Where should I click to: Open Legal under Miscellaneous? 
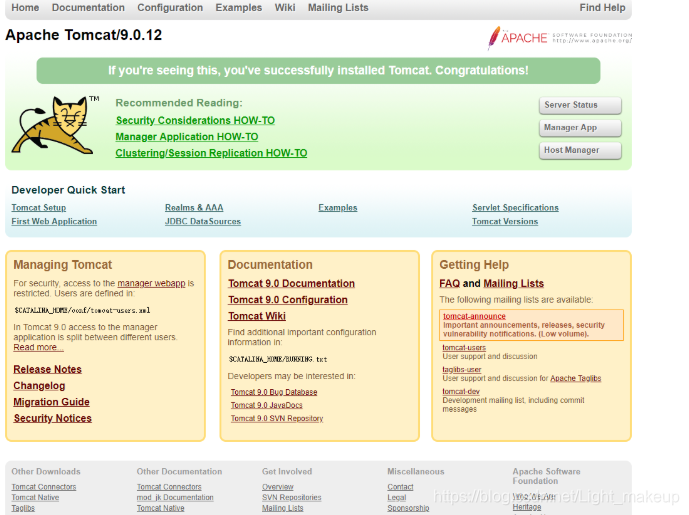pyautogui.click(x=397, y=497)
